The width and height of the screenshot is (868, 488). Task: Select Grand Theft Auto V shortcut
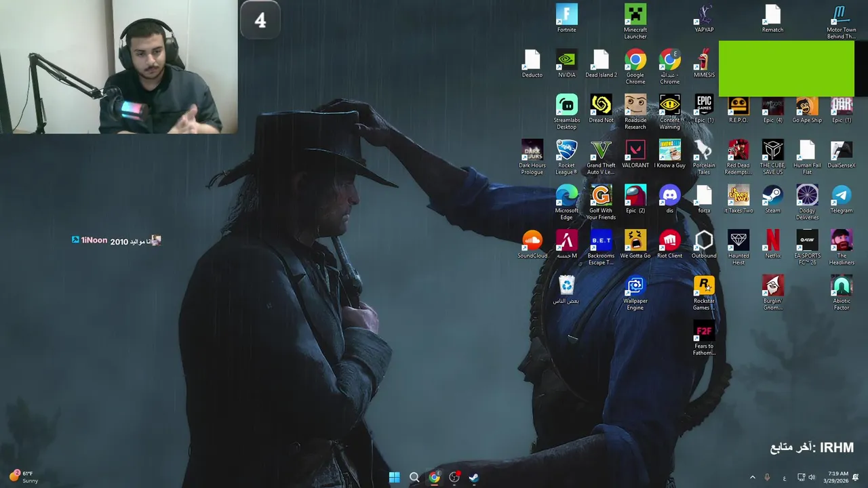[x=601, y=157]
